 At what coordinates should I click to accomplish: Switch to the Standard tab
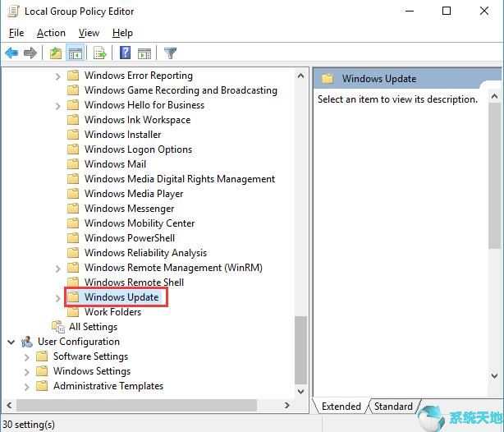[393, 407]
